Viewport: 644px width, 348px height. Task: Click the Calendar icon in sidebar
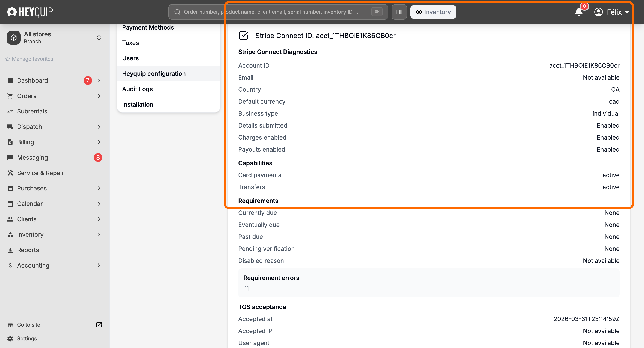point(10,204)
